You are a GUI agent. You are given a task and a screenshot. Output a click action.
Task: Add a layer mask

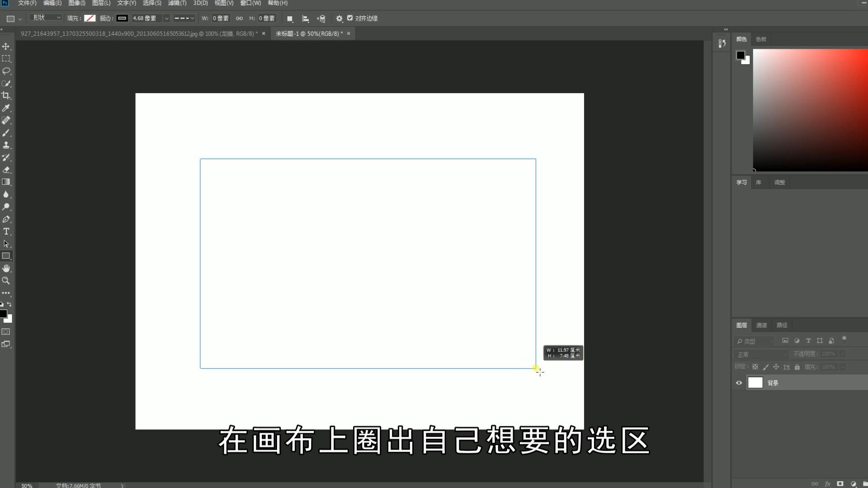tap(840, 484)
